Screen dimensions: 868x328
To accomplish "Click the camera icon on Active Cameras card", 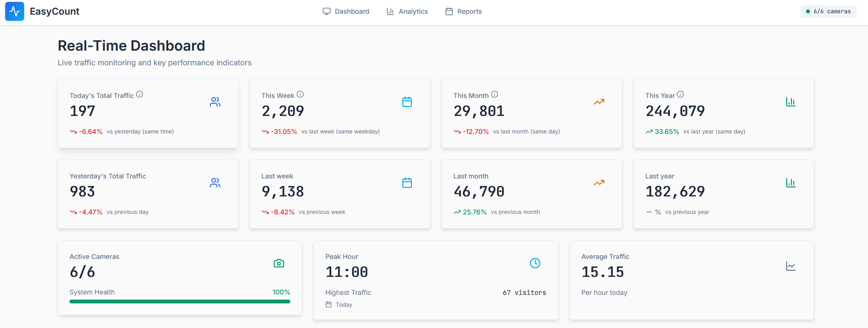I will 279,263.
